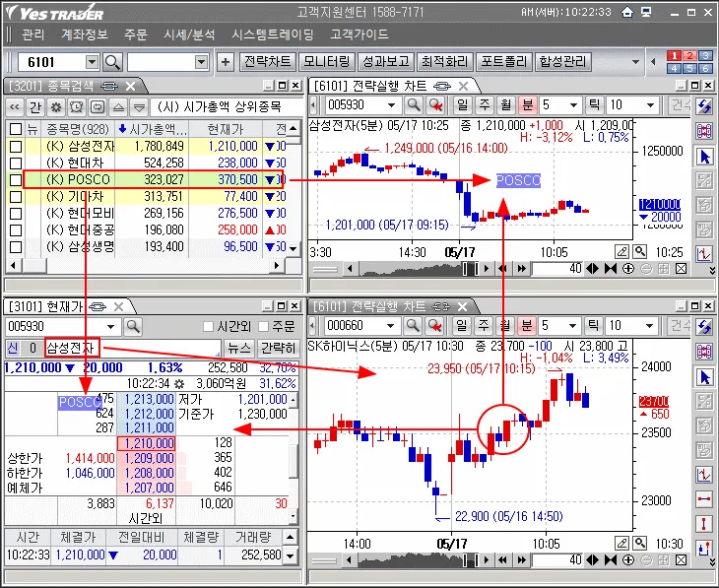Select the 주 weekly period button in top chart

tap(485, 105)
